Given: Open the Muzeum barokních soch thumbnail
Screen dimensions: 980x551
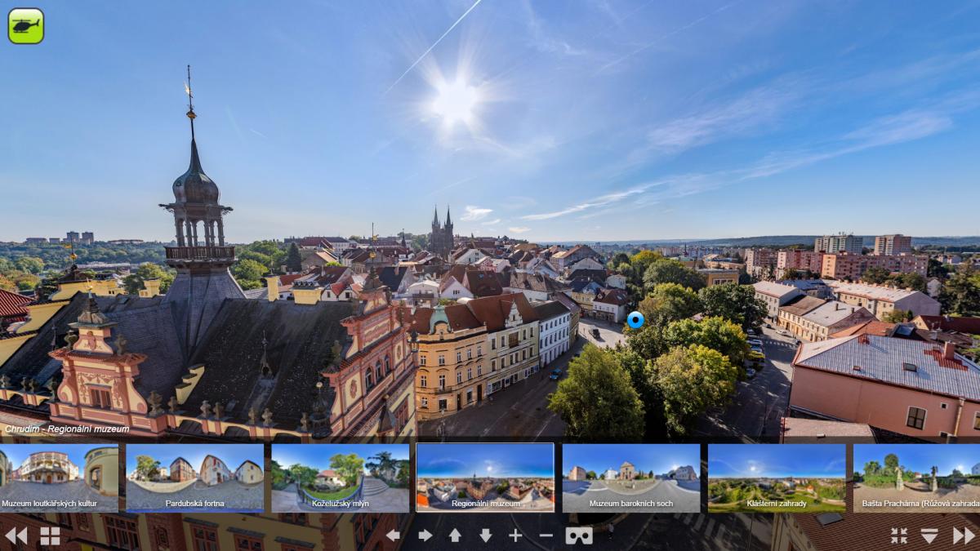Looking at the screenshot, I should 631,478.
